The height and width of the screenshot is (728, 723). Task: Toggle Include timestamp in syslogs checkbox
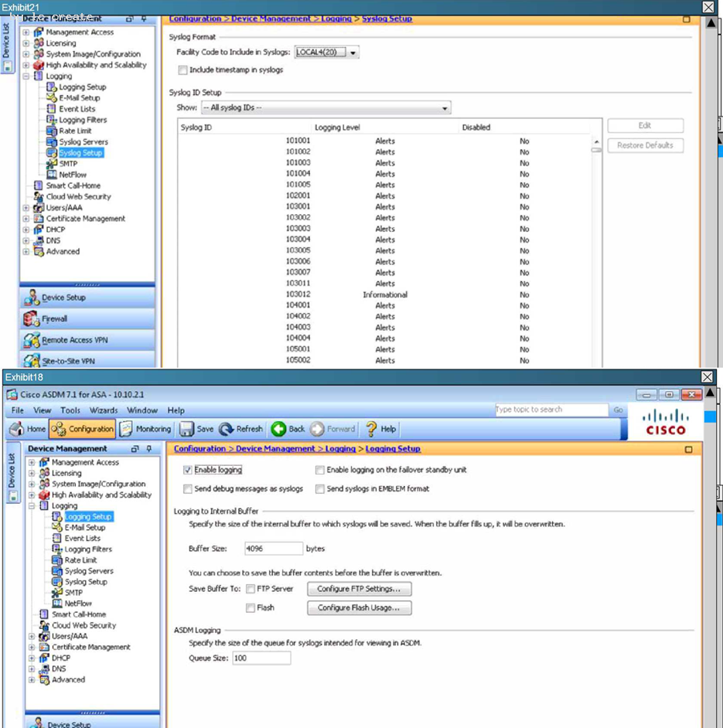coord(182,70)
